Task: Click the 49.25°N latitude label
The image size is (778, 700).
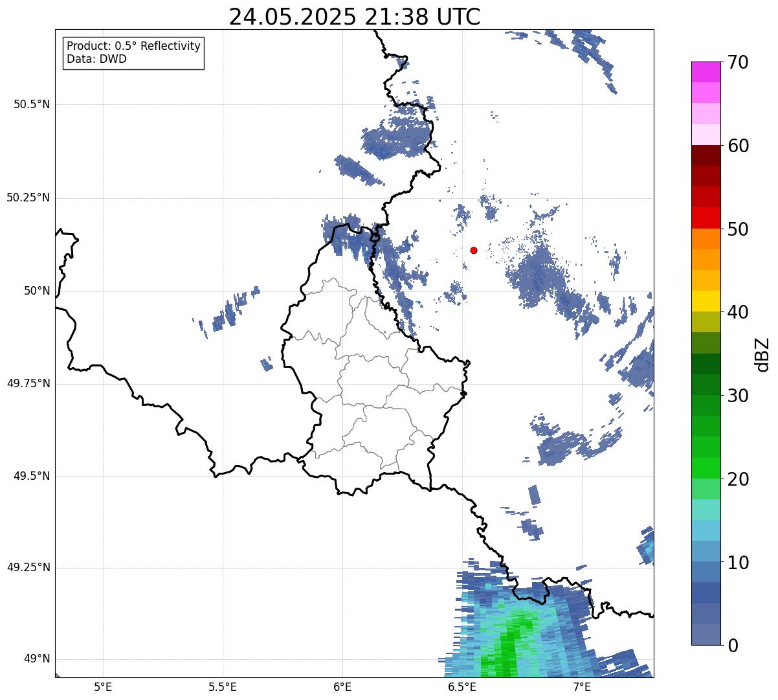Action: (x=28, y=568)
